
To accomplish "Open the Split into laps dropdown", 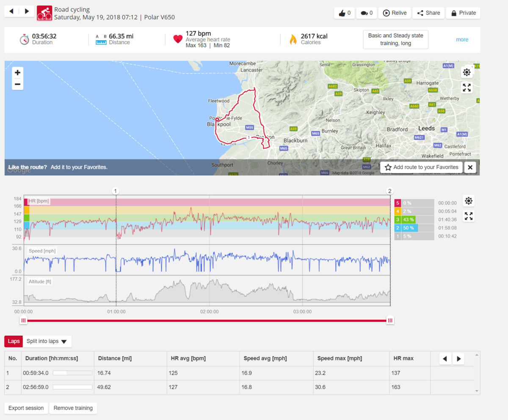I will pos(47,341).
